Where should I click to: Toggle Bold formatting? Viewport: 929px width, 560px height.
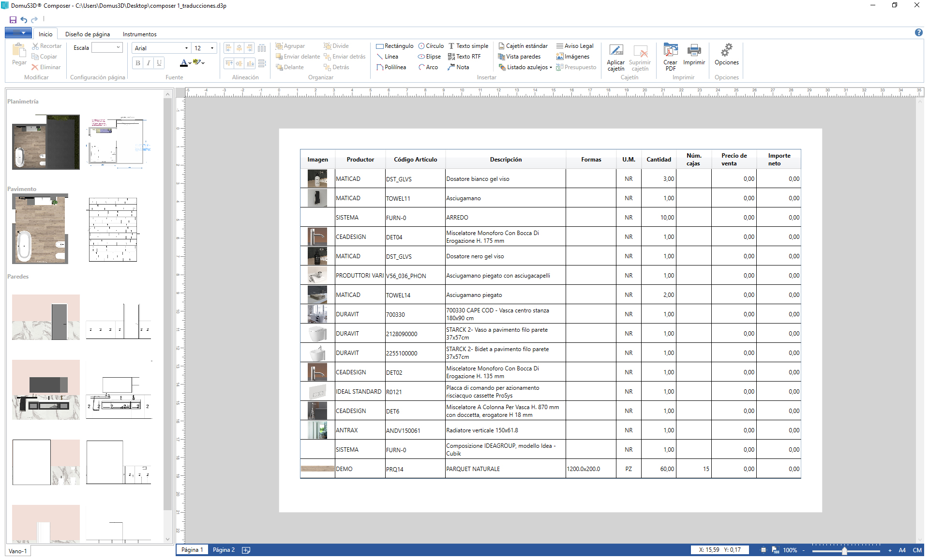(138, 63)
